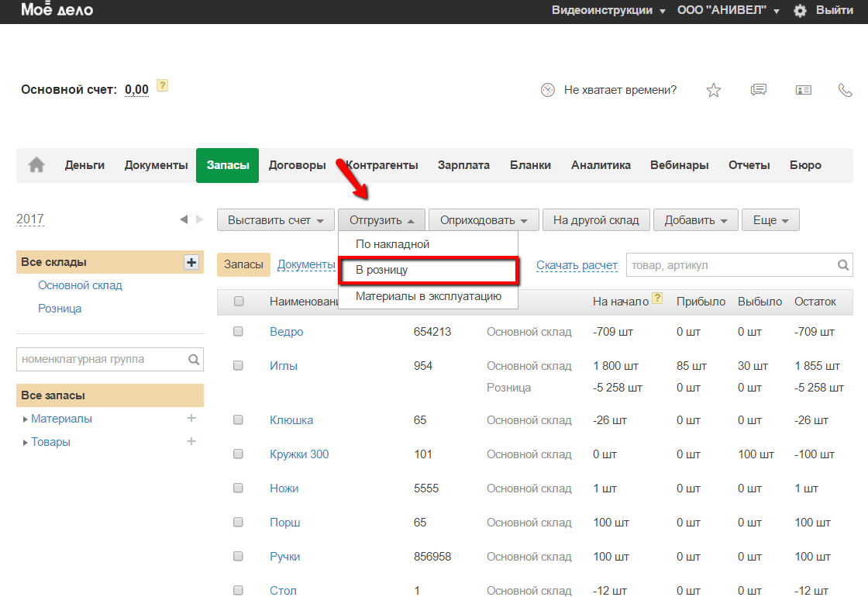Click the home icon in navigation bar
Screen dimensions: 868x597
coord(36,165)
